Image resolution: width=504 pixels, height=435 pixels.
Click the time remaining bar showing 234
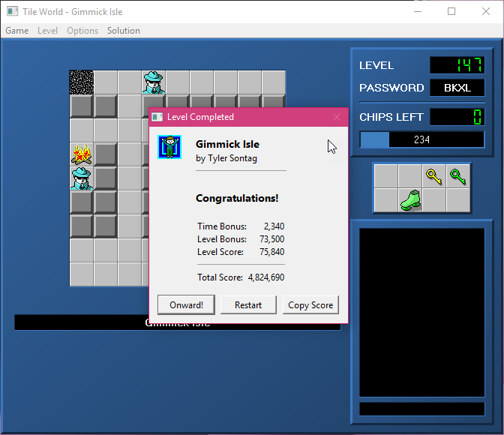(x=421, y=139)
